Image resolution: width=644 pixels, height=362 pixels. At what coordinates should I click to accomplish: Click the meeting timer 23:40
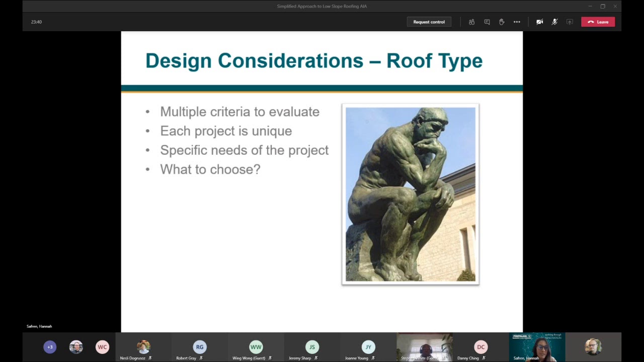(36, 22)
